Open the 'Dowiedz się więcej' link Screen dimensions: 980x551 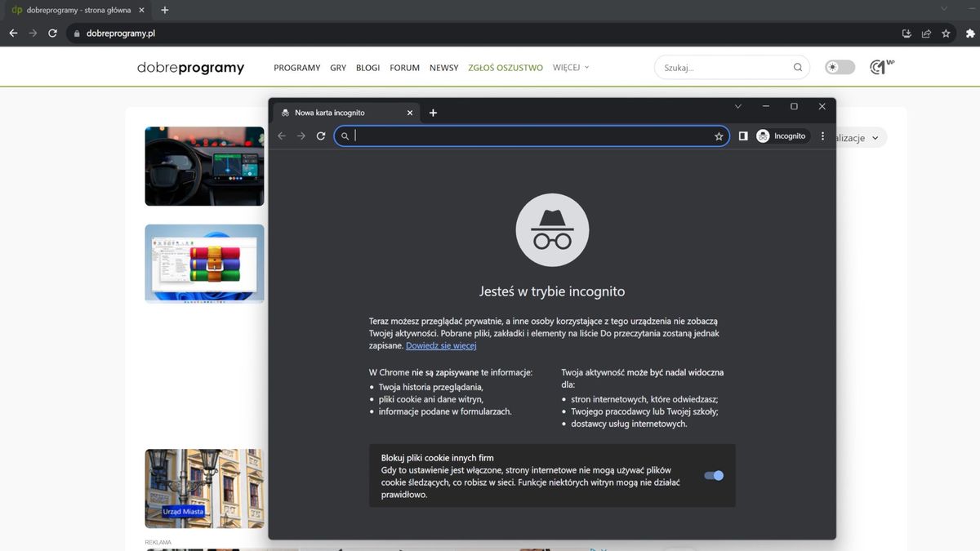[441, 345]
